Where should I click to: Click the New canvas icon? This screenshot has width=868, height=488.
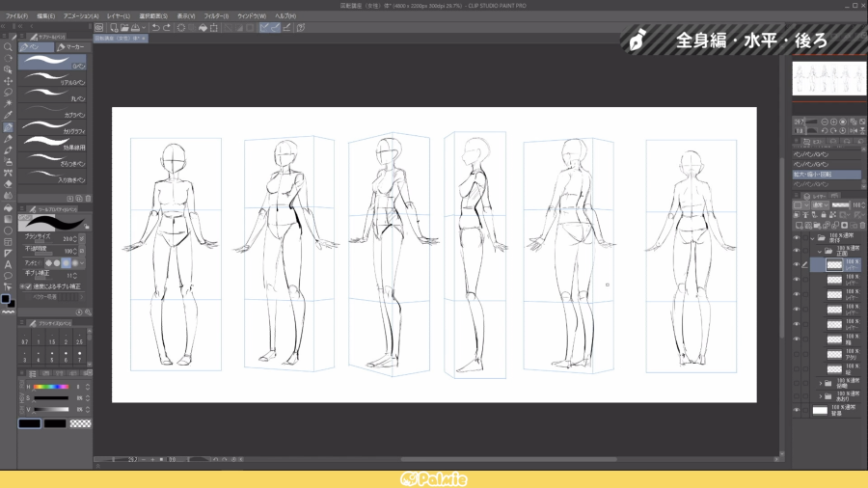click(x=114, y=28)
